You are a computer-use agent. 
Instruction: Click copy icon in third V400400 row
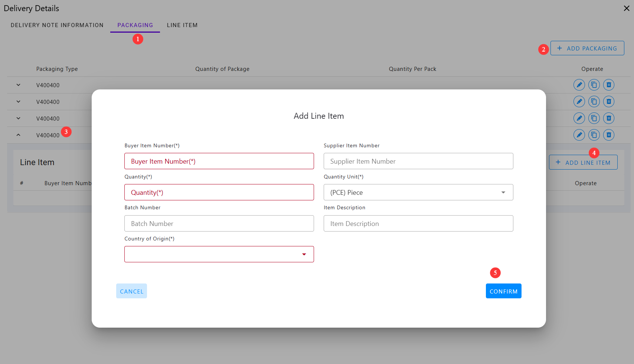(594, 118)
